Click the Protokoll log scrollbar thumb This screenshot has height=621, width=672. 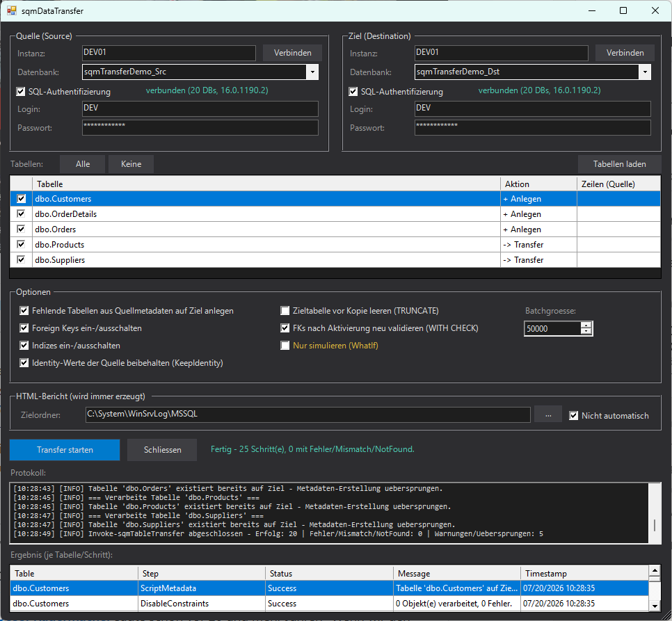tap(655, 525)
